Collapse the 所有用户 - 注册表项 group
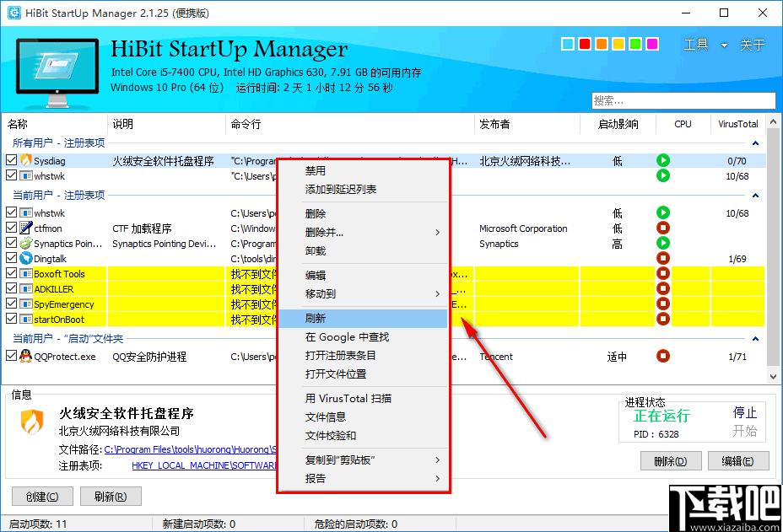 pos(755,143)
